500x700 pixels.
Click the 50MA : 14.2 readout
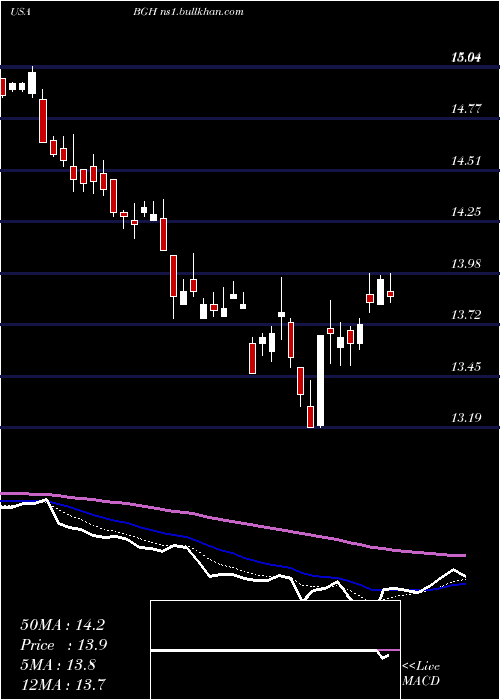pyautogui.click(x=62, y=625)
